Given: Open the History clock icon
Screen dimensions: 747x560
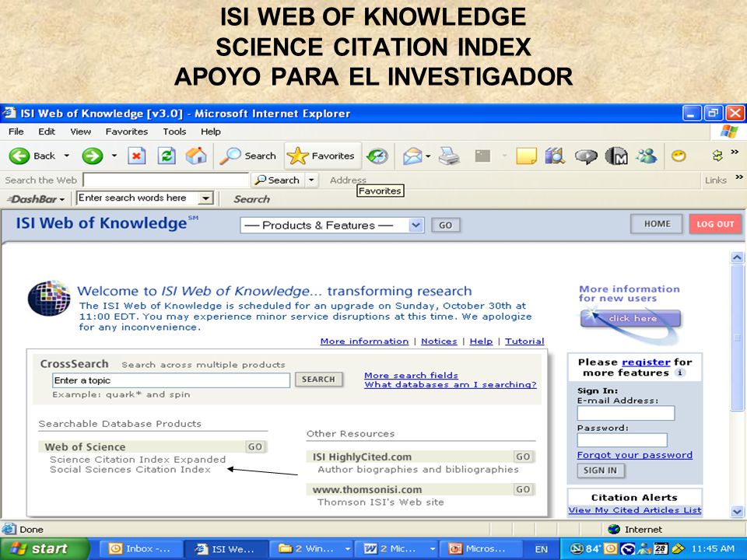Looking at the screenshot, I should [377, 156].
